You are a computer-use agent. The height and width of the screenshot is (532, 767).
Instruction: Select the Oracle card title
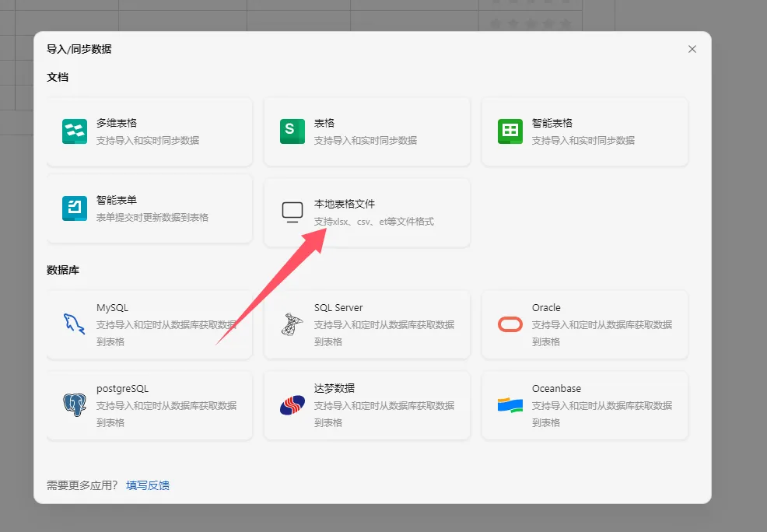pyautogui.click(x=546, y=307)
